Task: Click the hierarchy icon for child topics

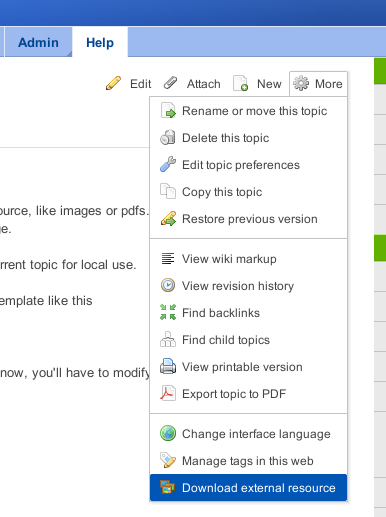Action: (x=168, y=340)
